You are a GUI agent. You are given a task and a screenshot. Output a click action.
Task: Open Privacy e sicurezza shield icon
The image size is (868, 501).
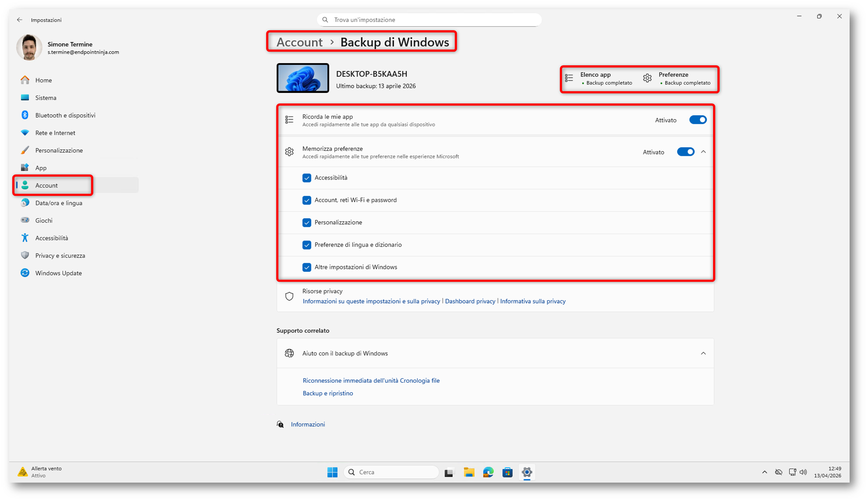tap(25, 255)
